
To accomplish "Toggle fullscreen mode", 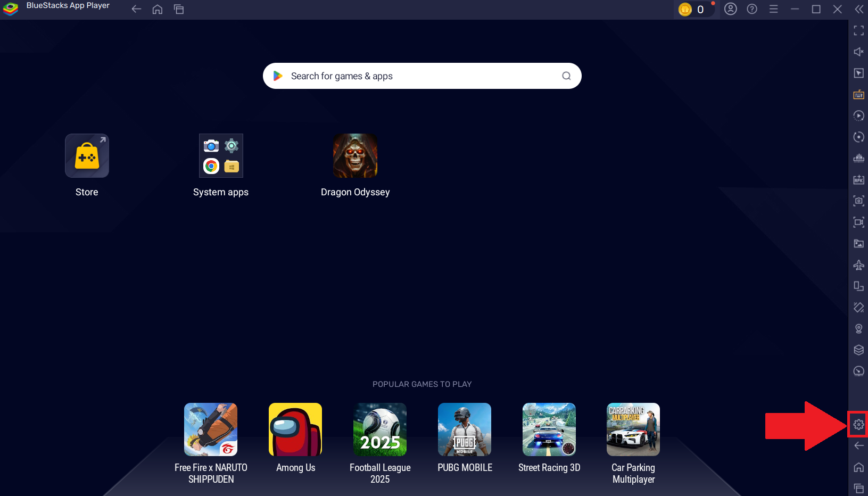I will pos(858,30).
